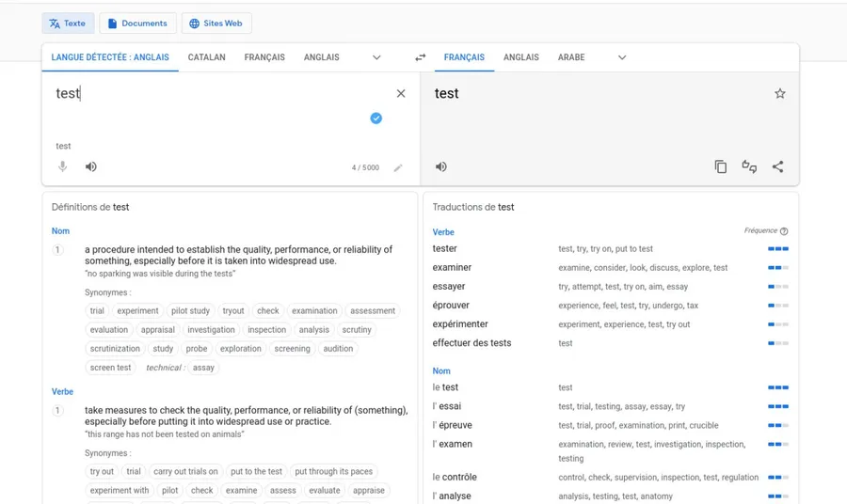
Task: Click the synonym chip 'evaluation'
Action: pyautogui.click(x=109, y=330)
